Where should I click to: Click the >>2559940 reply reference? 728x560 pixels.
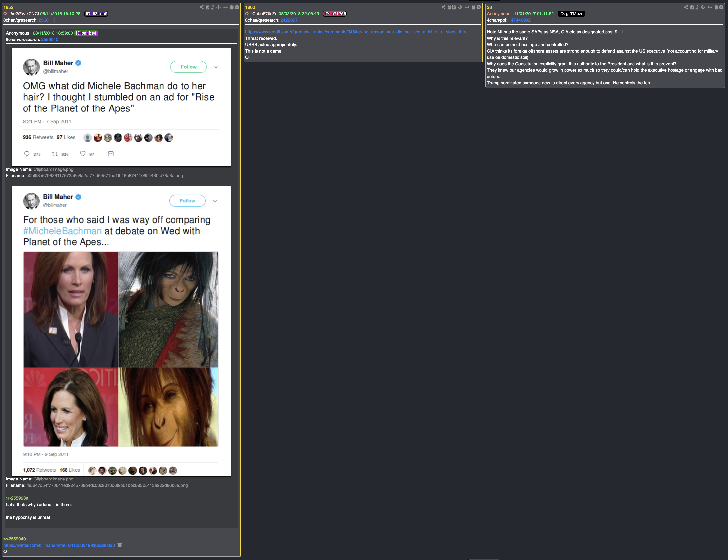[x=15, y=539]
